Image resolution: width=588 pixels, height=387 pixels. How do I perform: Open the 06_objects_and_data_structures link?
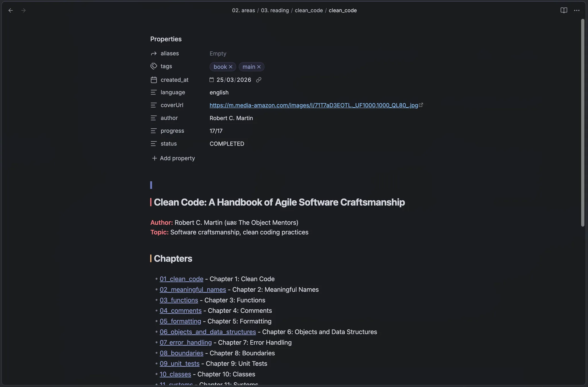(x=208, y=332)
